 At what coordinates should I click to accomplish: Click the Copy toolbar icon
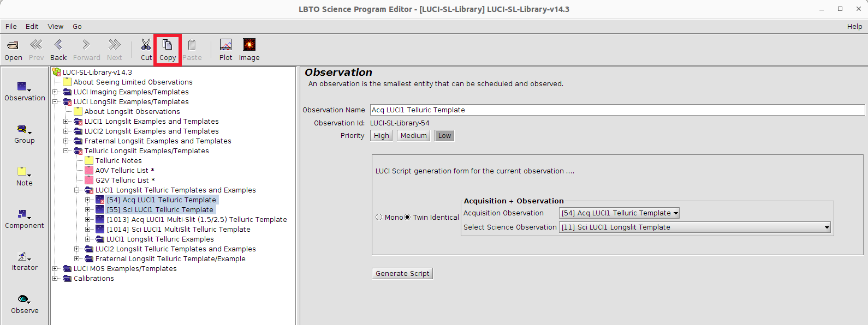168,45
